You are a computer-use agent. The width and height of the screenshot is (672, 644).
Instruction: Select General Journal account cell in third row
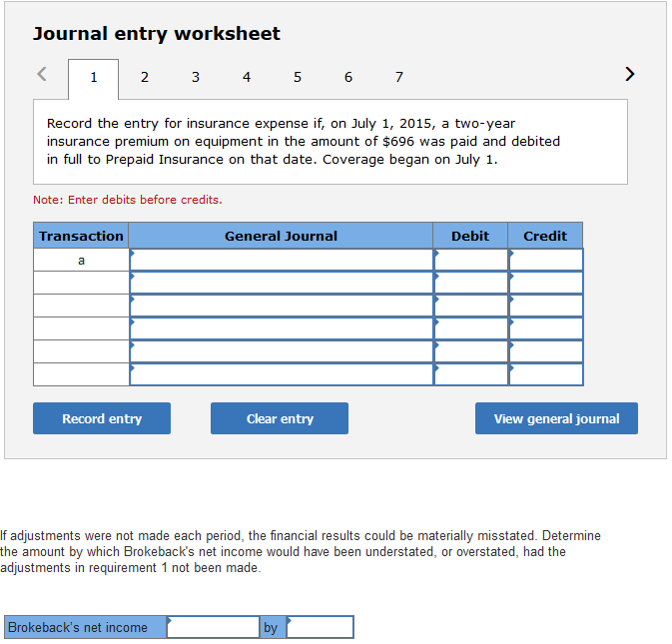coord(282,306)
